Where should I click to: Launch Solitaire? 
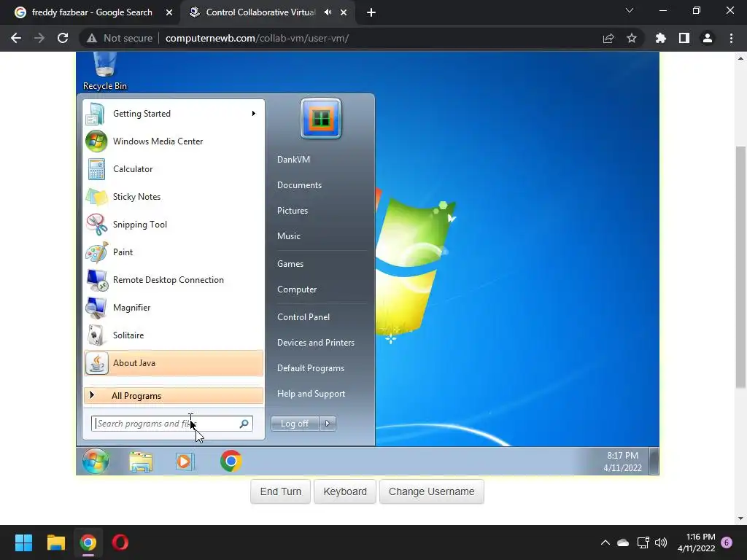tap(174, 335)
